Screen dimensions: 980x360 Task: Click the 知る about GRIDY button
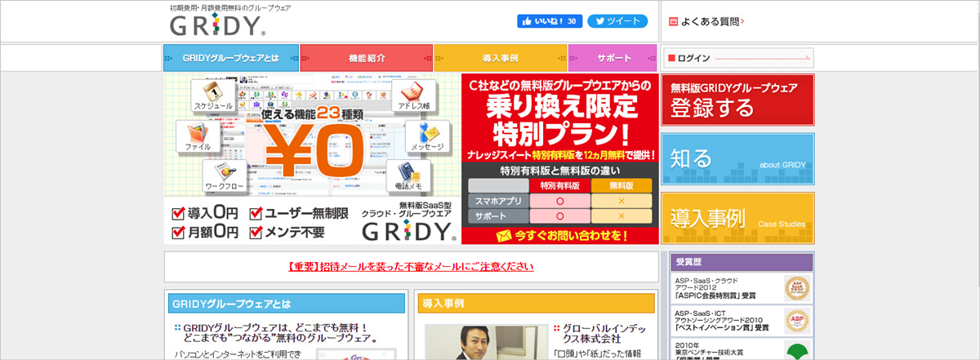click(x=737, y=159)
